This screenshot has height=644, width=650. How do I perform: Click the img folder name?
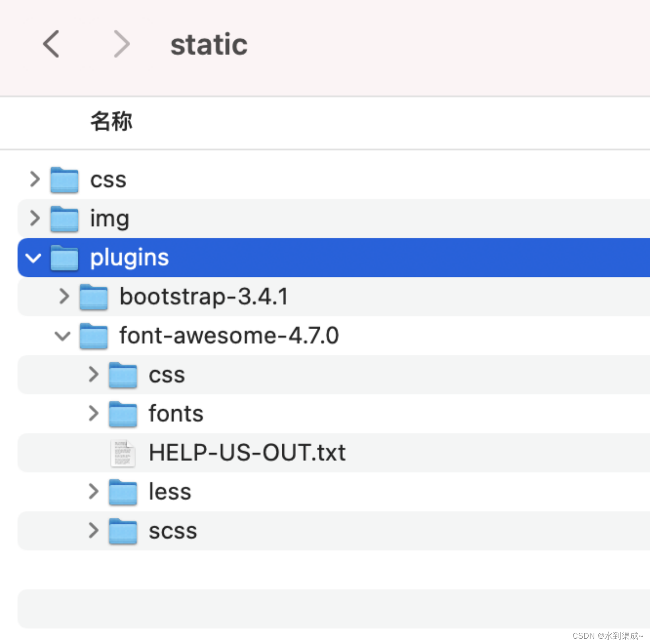point(110,219)
